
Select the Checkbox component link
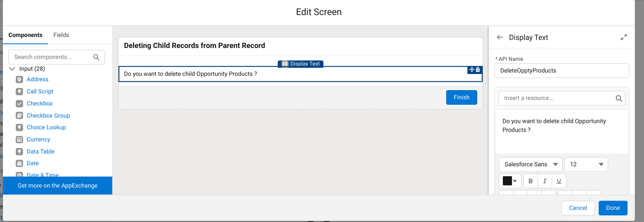39,104
